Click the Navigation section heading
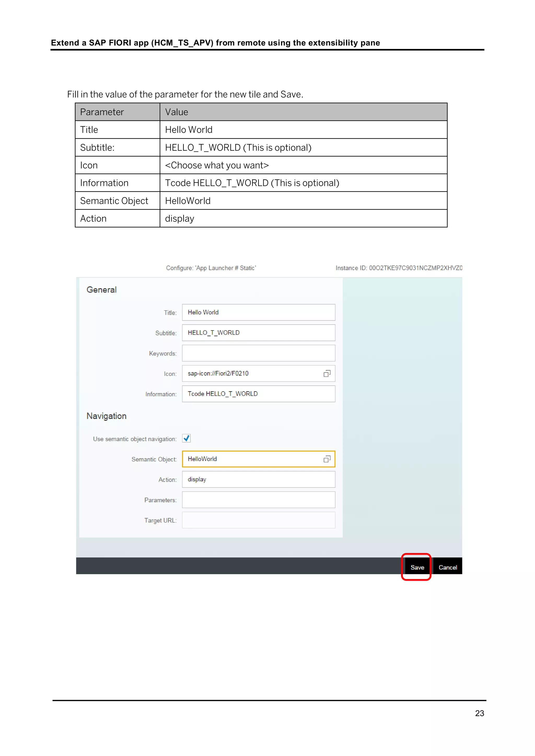Screen dimensions: 535x756 point(106,416)
